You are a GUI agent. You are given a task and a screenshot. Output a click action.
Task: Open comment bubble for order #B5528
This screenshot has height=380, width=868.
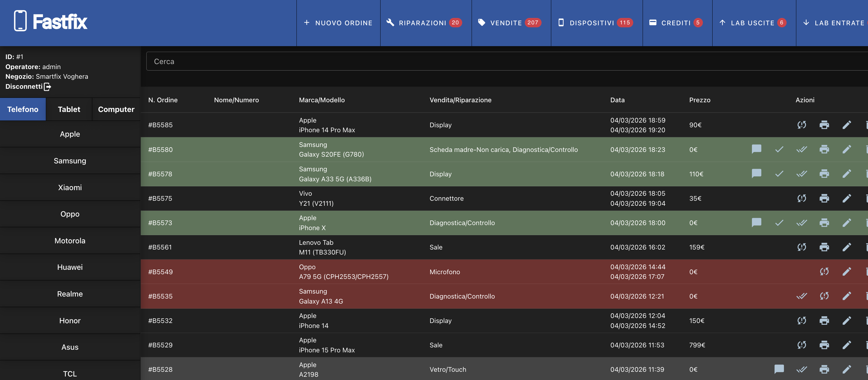point(779,369)
